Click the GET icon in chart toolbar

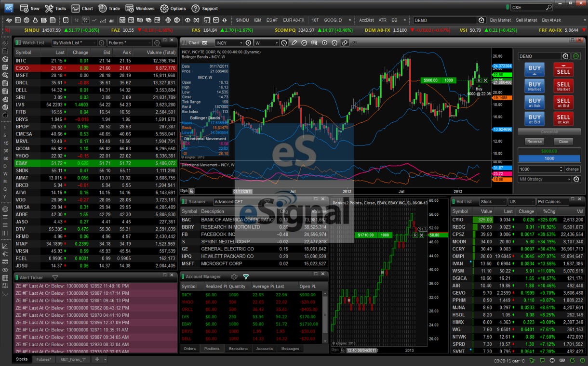314,43
